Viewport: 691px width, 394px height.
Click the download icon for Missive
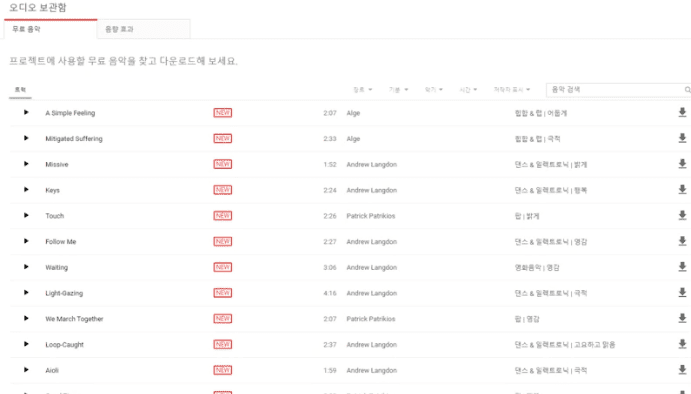coord(682,164)
